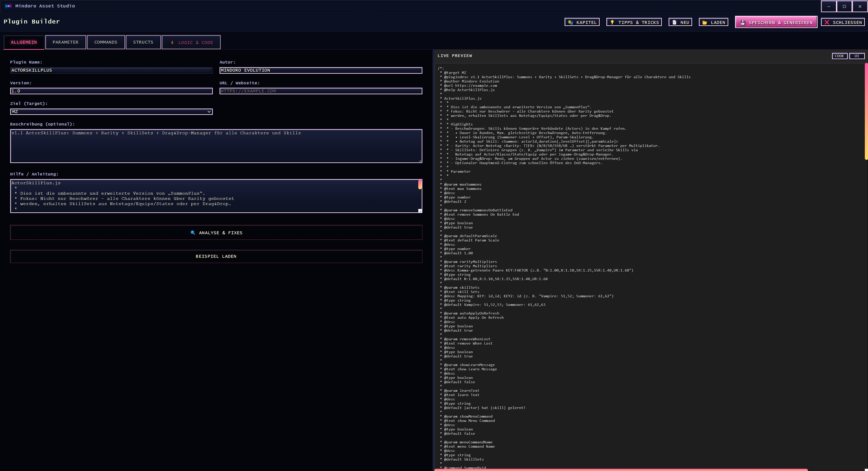Go to the Structs tab
This screenshot has width=868, height=471.
click(x=143, y=42)
